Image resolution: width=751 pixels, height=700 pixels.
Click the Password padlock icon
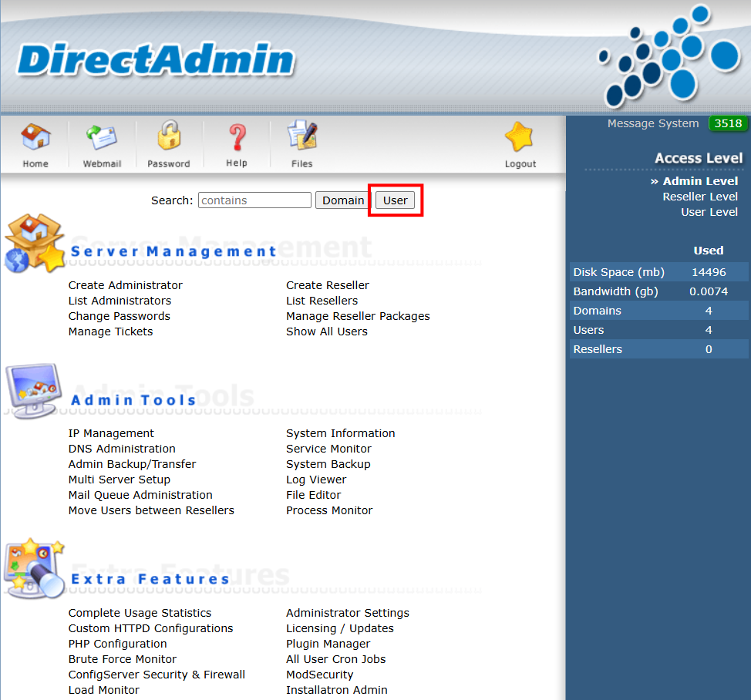pyautogui.click(x=169, y=136)
